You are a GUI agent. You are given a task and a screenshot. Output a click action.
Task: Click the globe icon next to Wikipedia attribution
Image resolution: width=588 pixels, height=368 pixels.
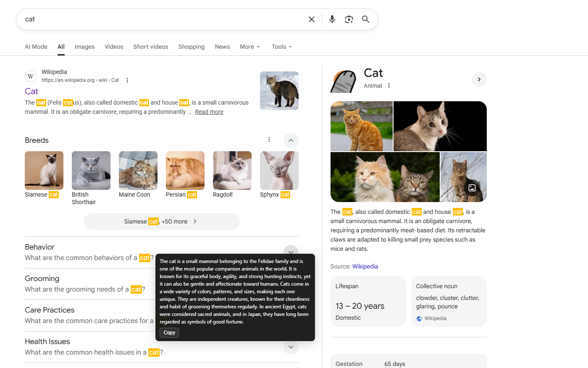(x=419, y=318)
